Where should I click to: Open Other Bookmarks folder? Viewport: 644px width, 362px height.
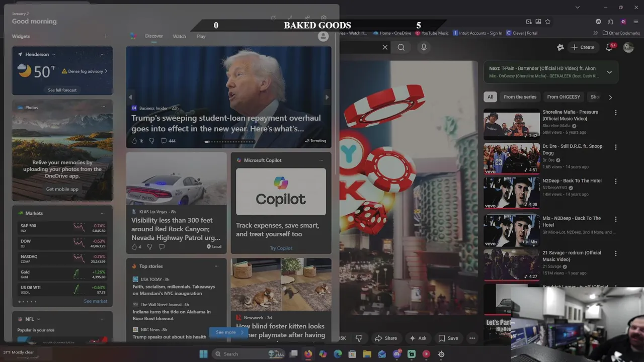(621, 33)
